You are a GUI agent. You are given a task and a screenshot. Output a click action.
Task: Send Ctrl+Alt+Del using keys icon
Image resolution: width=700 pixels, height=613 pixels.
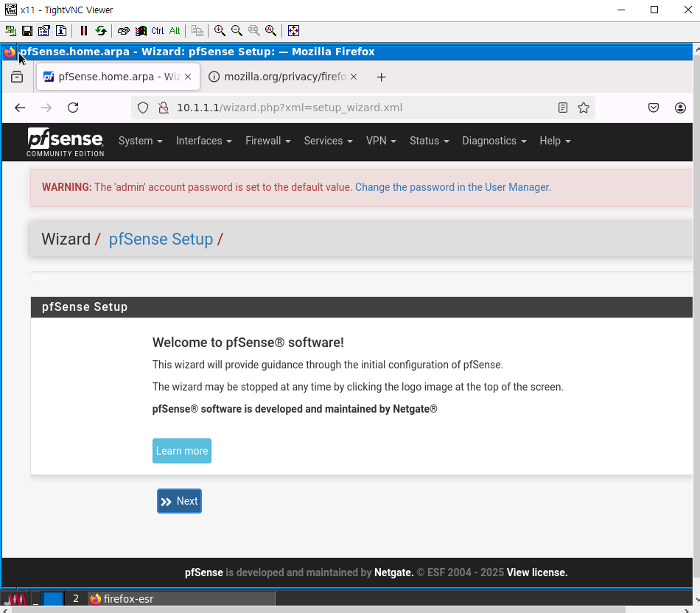click(x=124, y=31)
